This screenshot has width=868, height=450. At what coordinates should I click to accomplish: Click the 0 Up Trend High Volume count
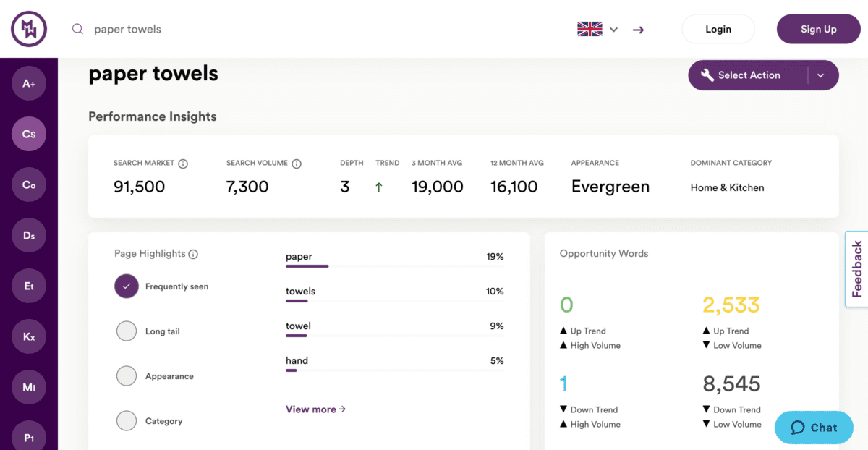566,305
